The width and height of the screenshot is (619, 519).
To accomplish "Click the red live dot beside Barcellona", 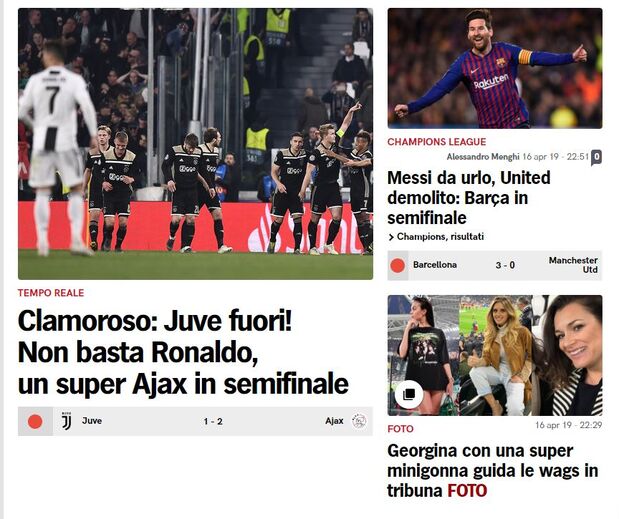I will (398, 265).
